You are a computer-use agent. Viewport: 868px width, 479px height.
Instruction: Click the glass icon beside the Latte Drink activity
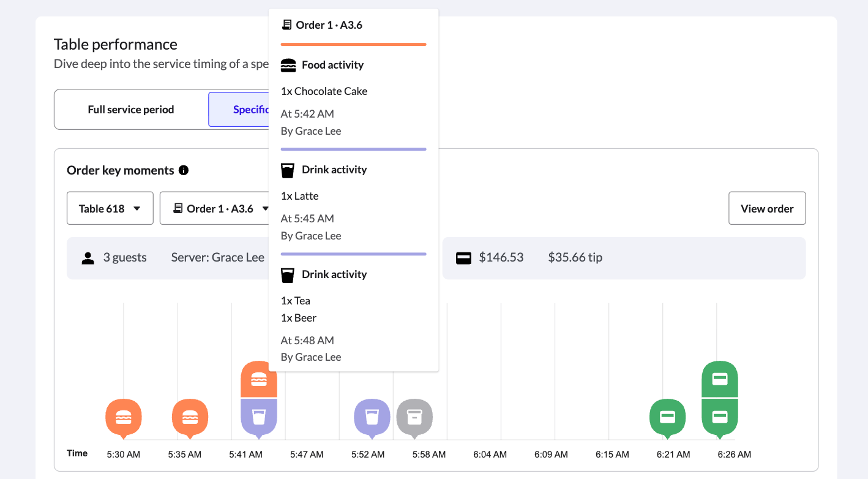click(287, 169)
